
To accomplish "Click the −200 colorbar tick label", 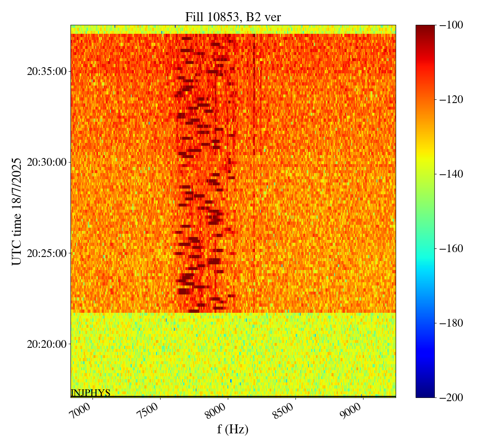I will 452,397.
